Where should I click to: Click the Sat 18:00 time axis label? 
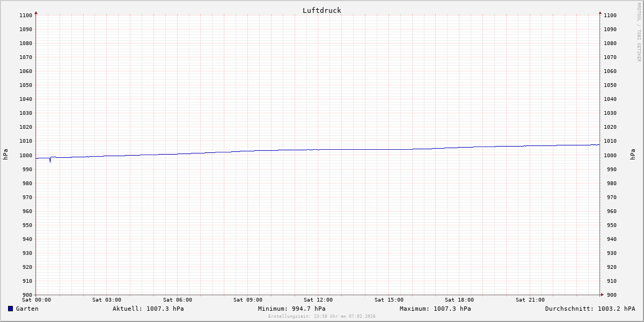click(x=459, y=300)
